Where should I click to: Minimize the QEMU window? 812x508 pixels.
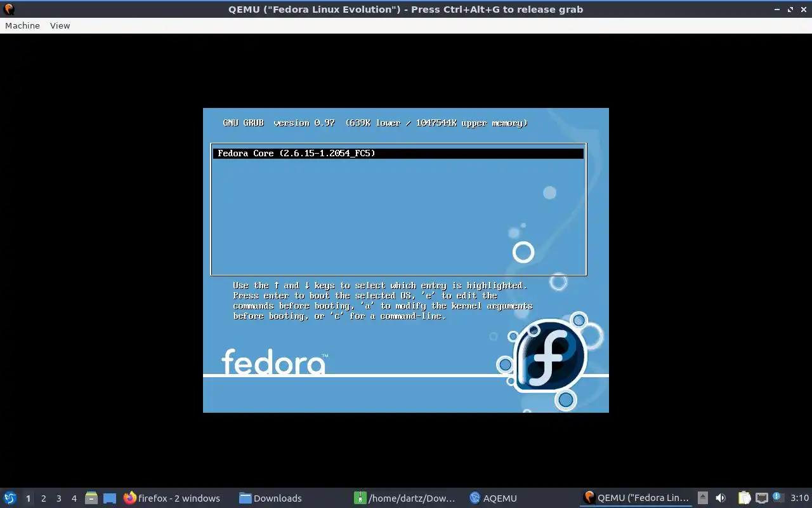(777, 10)
